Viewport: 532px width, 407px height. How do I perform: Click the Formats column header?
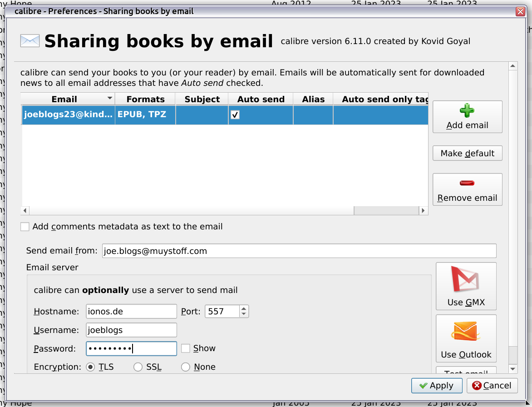click(x=145, y=99)
